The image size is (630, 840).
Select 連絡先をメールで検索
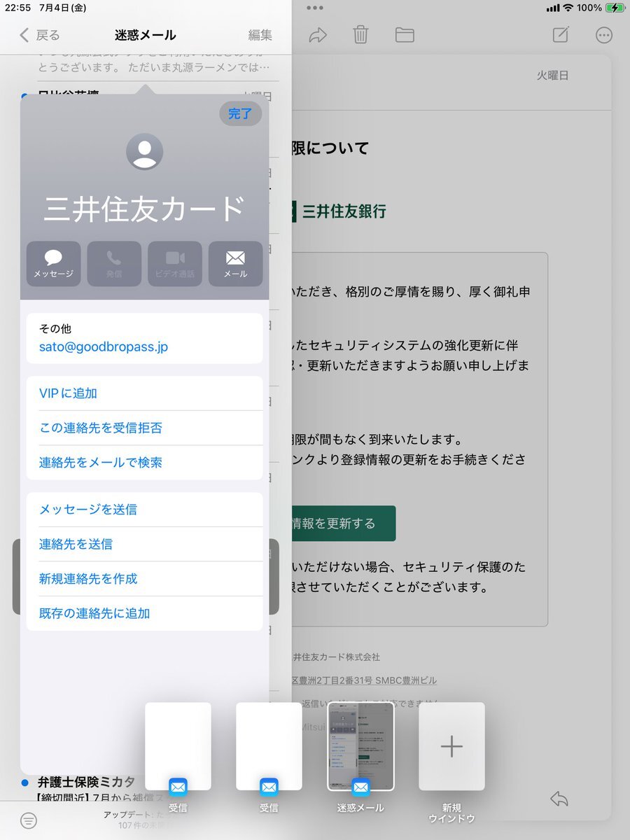click(x=145, y=463)
